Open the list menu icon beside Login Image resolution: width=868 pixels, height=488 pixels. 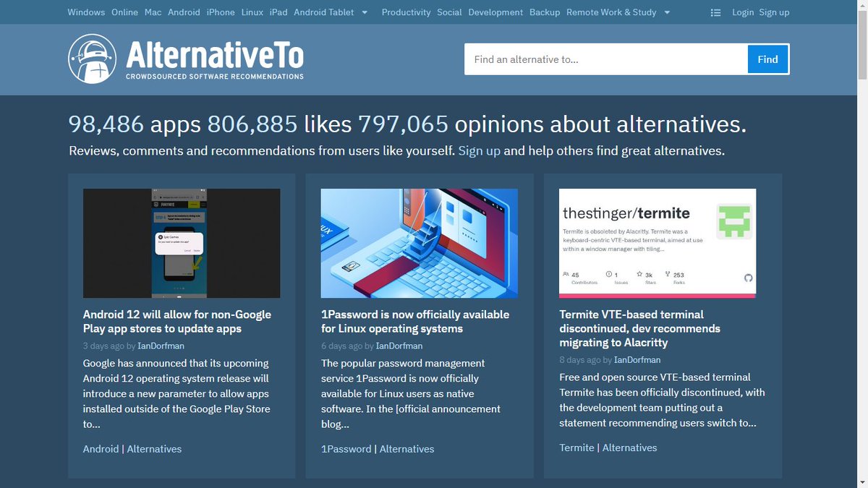[715, 12]
